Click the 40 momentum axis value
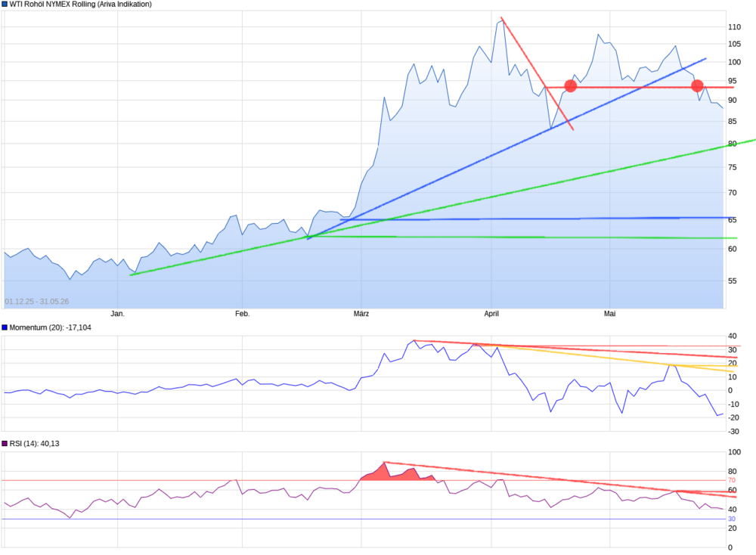756x555 pixels. [733, 336]
